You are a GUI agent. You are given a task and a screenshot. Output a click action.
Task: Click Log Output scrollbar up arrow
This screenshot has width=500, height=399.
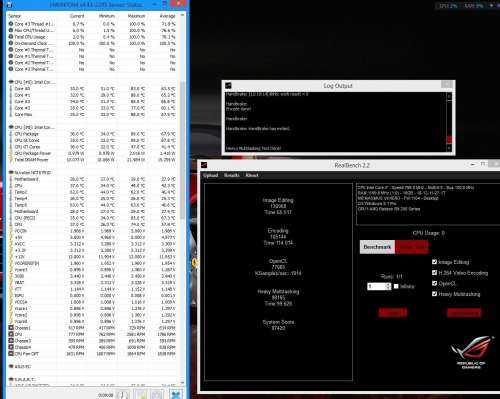[449, 96]
